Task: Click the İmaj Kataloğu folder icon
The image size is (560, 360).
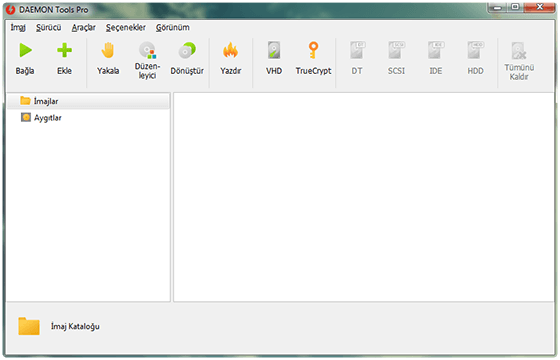Action: pyautogui.click(x=29, y=326)
